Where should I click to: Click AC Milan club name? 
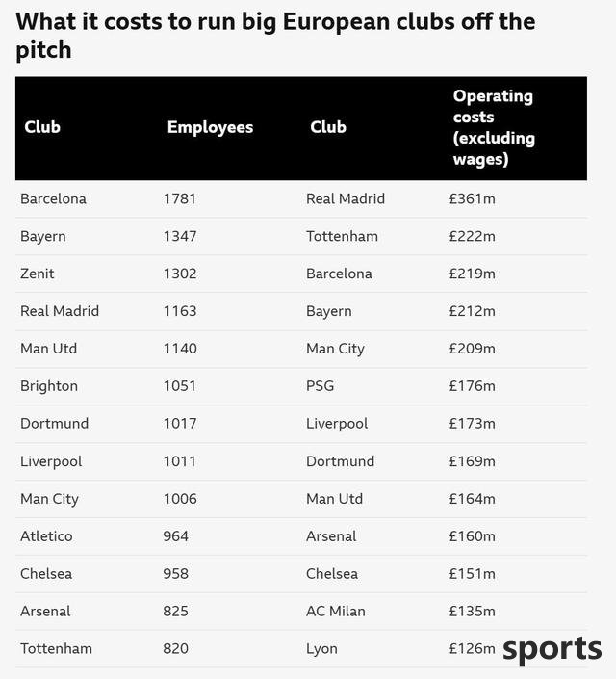[x=336, y=612]
